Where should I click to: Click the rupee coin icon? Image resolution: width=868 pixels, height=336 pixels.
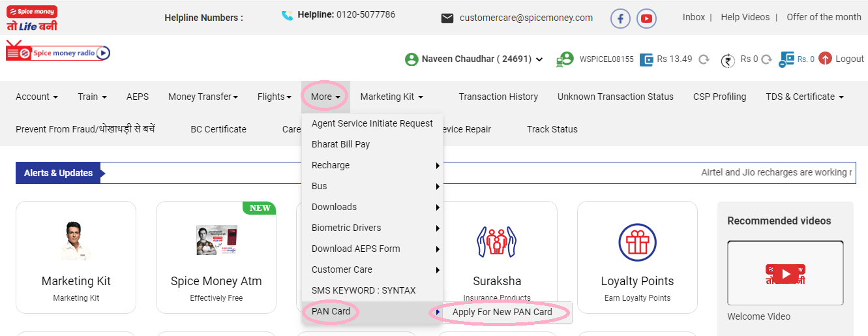click(x=727, y=60)
